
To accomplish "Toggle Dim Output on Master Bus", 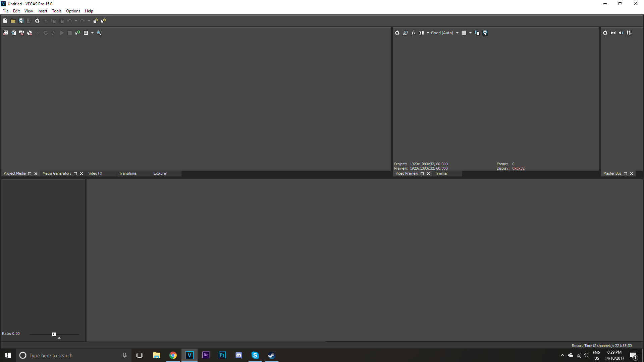I will pyautogui.click(x=621, y=33).
